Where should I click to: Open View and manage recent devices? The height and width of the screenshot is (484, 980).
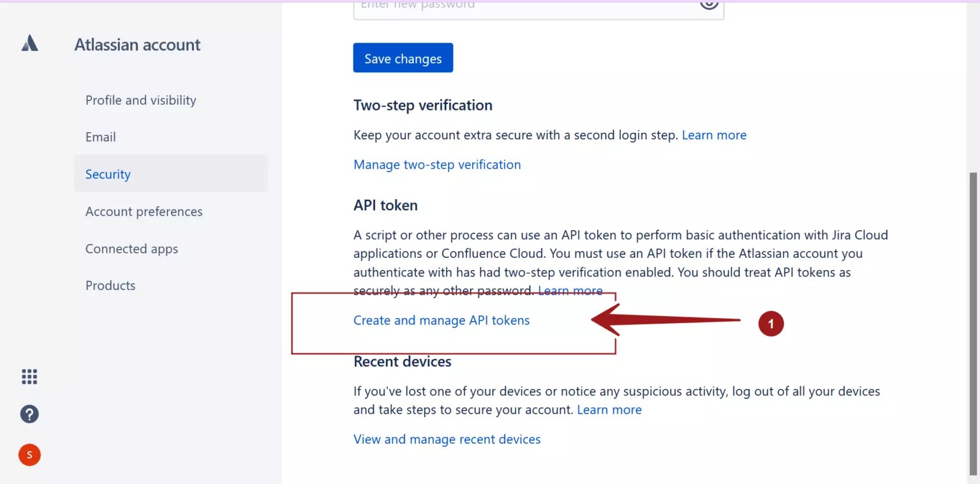click(447, 439)
